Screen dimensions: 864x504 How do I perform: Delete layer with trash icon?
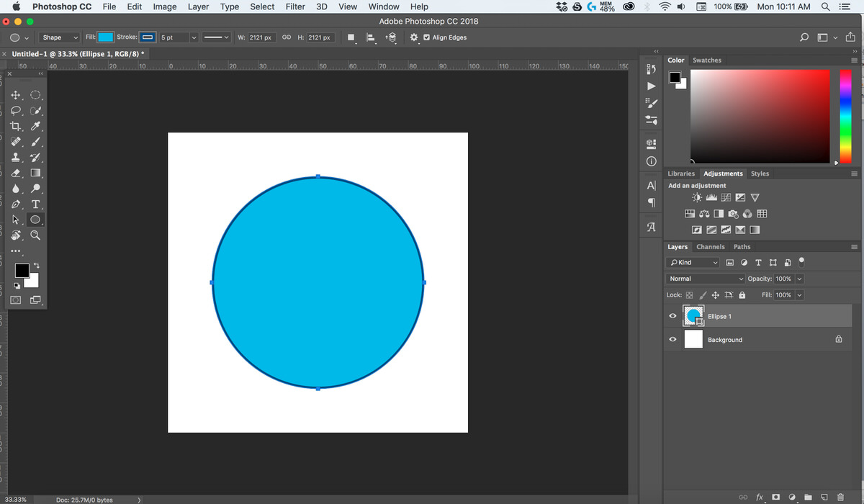coord(840,497)
